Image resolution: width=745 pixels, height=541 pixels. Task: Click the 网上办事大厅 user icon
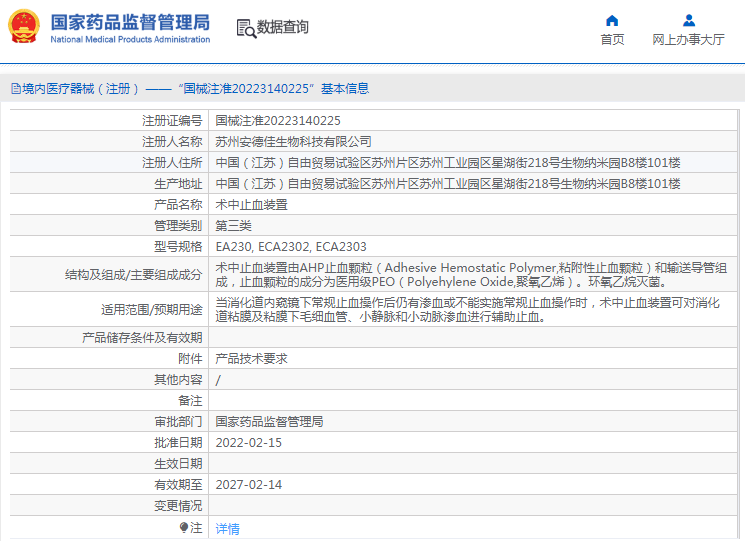pos(688,20)
